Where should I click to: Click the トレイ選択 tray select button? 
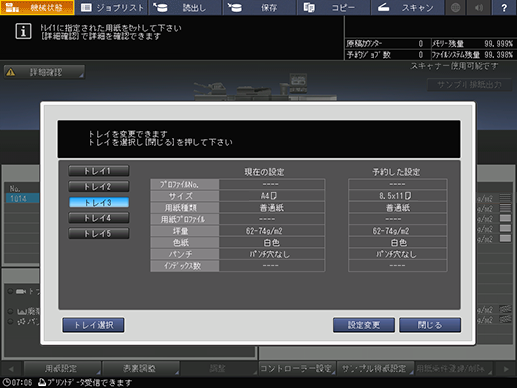pyautogui.click(x=93, y=325)
